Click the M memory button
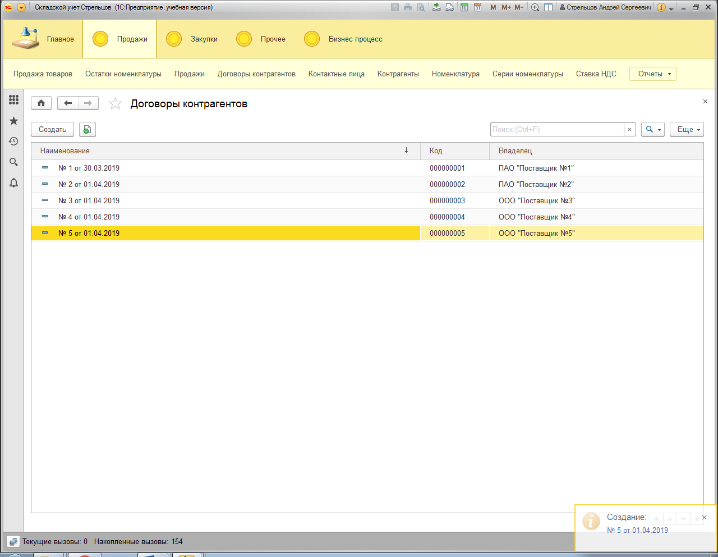 click(493, 7)
